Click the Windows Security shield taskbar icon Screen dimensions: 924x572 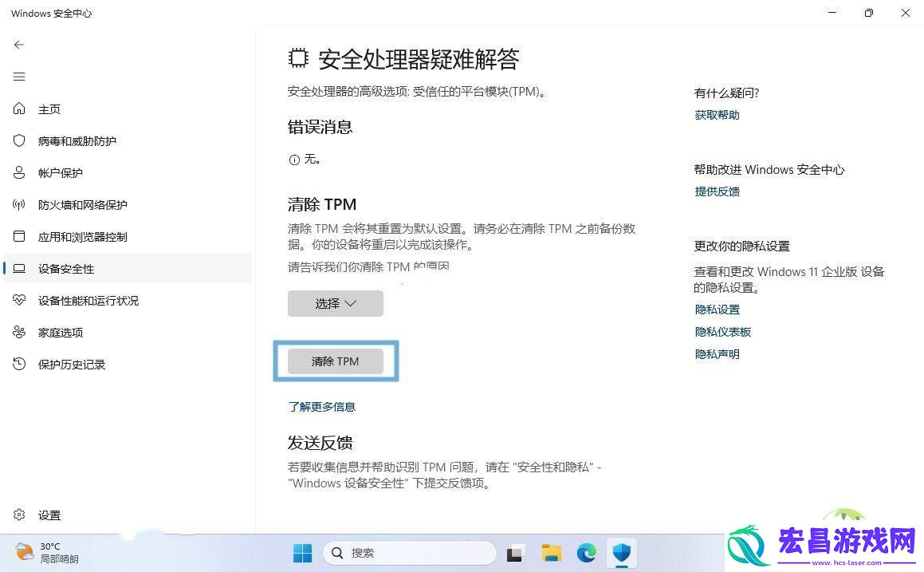click(x=622, y=553)
